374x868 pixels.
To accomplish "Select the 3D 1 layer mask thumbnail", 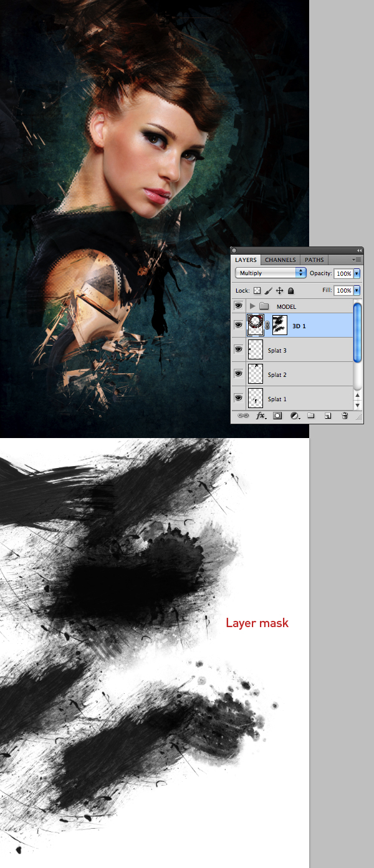I will (279, 325).
